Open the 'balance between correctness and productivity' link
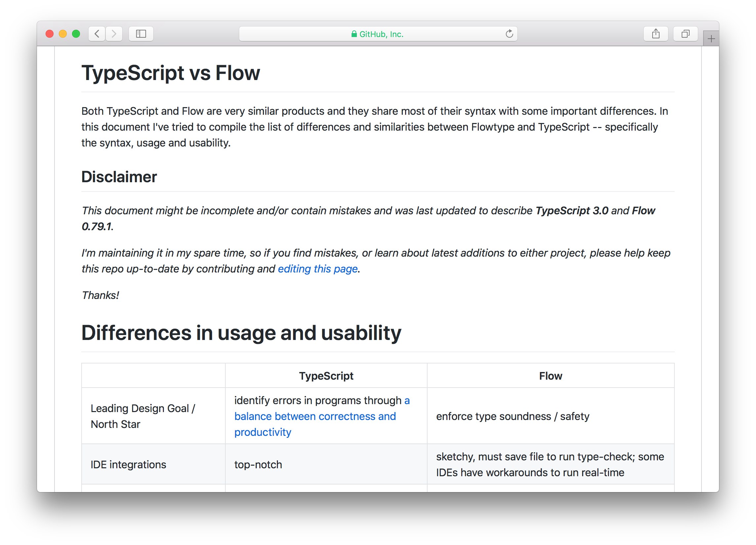Viewport: 756px width, 545px height. 322,416
